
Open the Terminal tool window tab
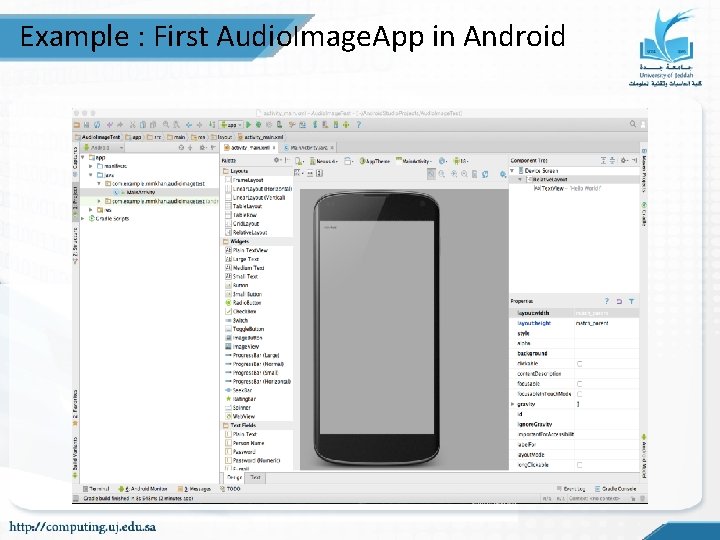[x=96, y=489]
